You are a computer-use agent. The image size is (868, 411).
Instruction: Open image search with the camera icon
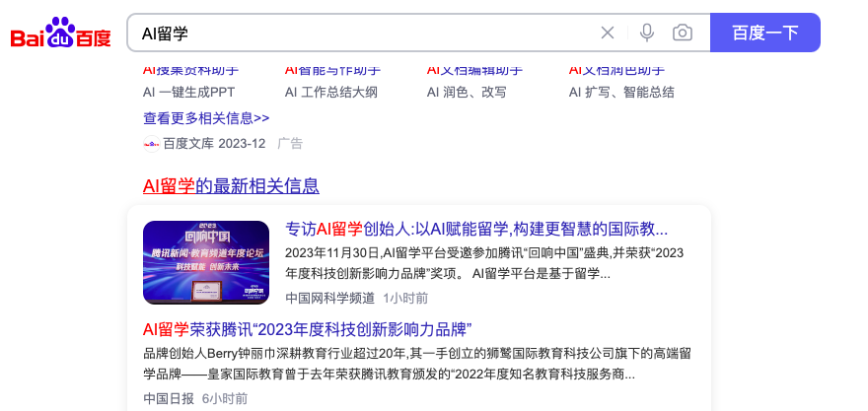pyautogui.click(x=683, y=33)
